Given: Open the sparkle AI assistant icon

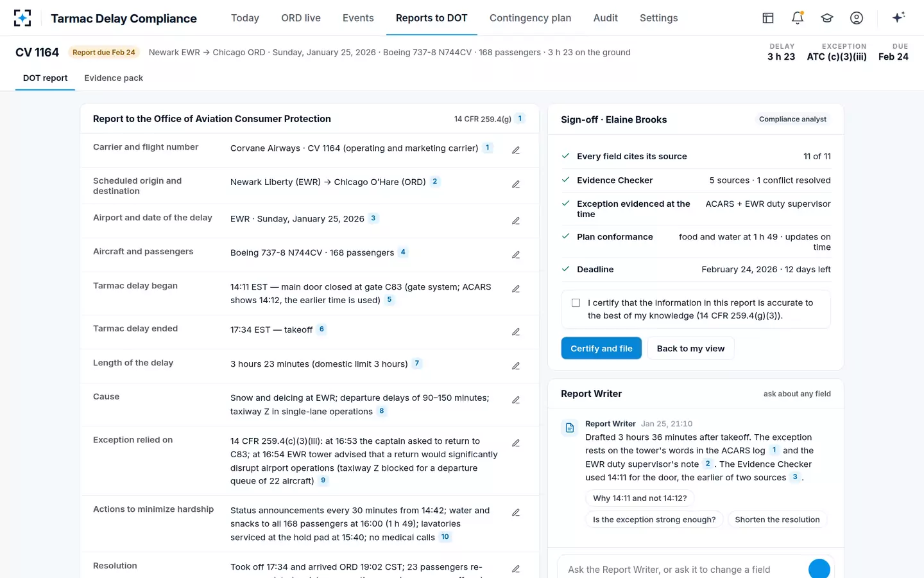Looking at the screenshot, I should (898, 17).
